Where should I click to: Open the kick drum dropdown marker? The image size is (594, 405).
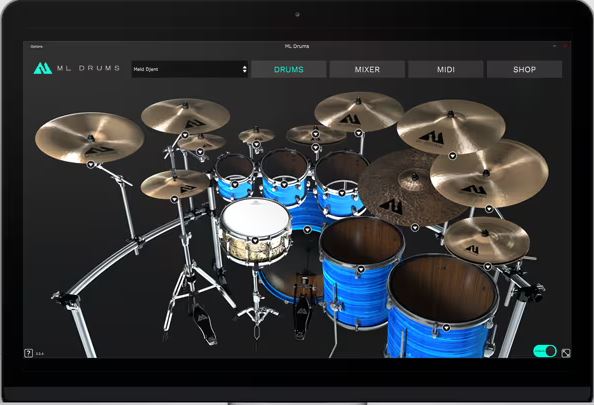pos(307,230)
